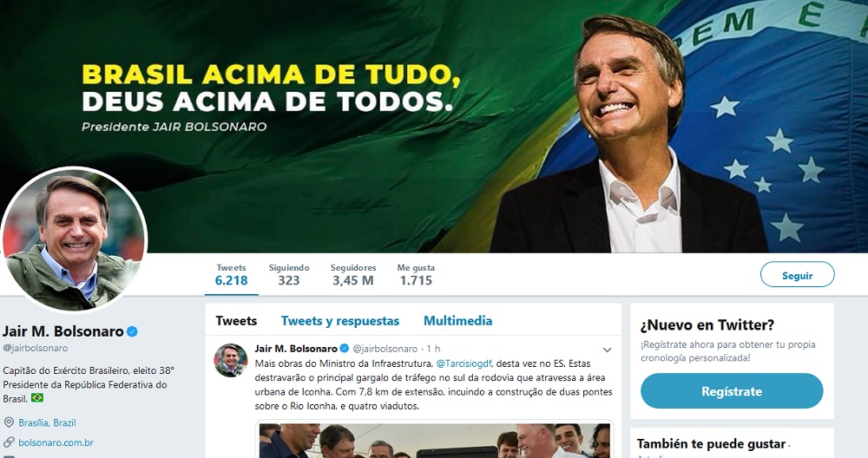Click the tweet author's small avatar

(231, 360)
